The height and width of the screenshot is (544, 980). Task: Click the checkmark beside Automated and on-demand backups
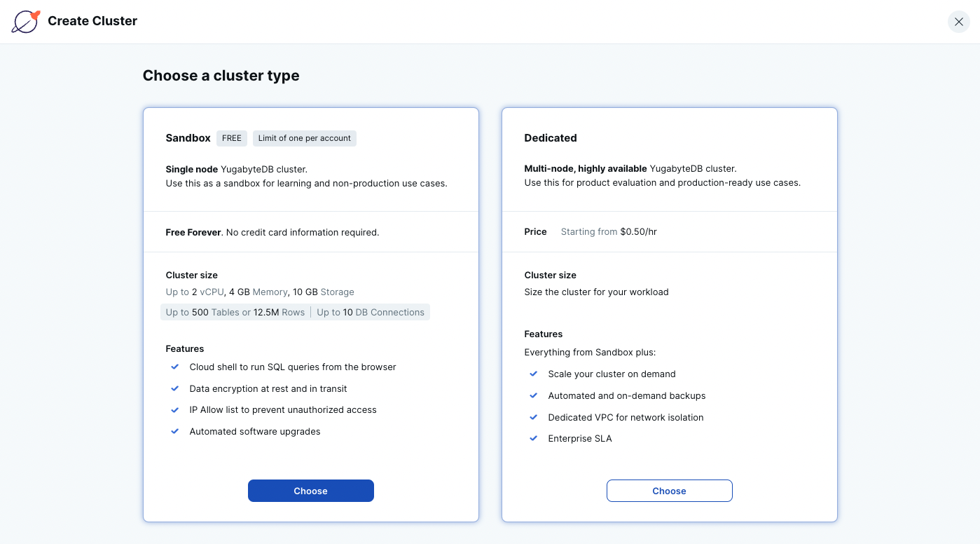(534, 395)
